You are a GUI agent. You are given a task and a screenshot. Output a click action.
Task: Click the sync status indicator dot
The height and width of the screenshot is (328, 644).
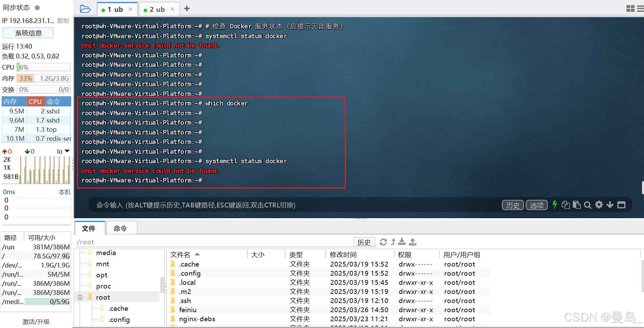coord(37,7)
